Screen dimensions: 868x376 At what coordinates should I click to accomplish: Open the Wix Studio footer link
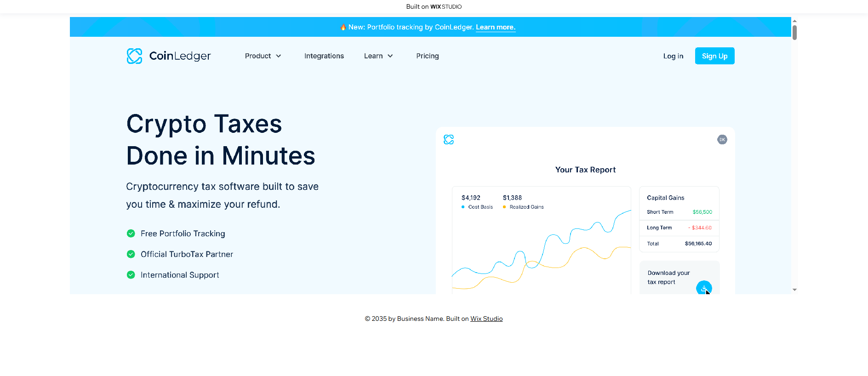point(486,319)
